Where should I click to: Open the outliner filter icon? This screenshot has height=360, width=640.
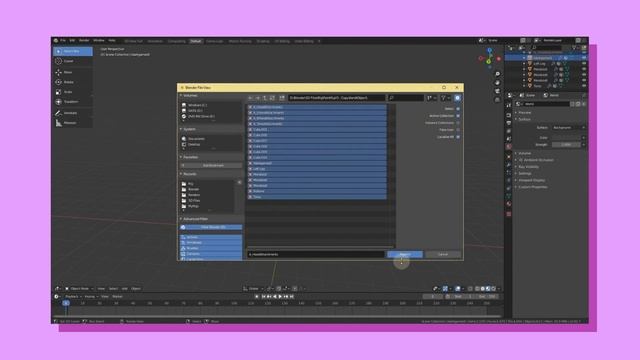tap(575, 48)
